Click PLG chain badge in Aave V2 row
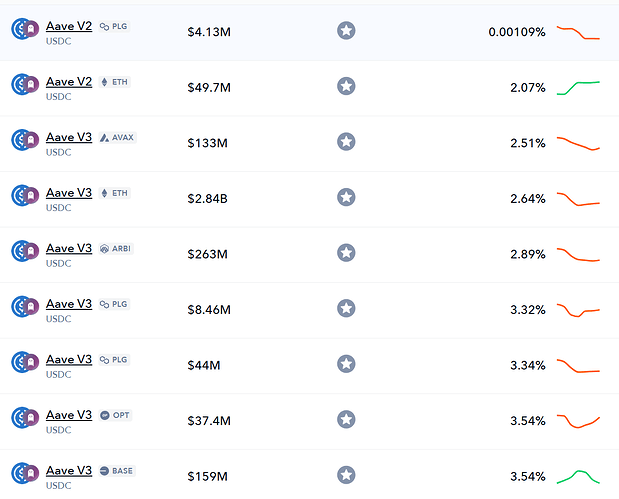Viewport: 619px width, 499px height. click(x=114, y=26)
